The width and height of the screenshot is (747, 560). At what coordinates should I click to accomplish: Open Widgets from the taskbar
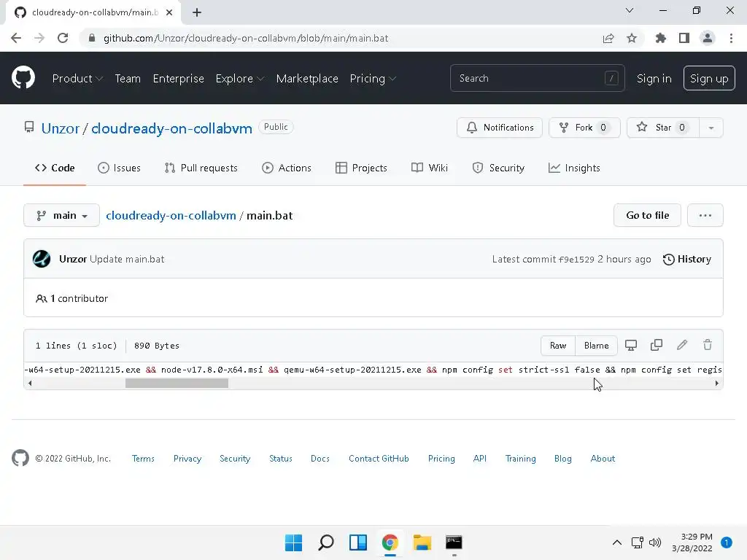coord(357,542)
